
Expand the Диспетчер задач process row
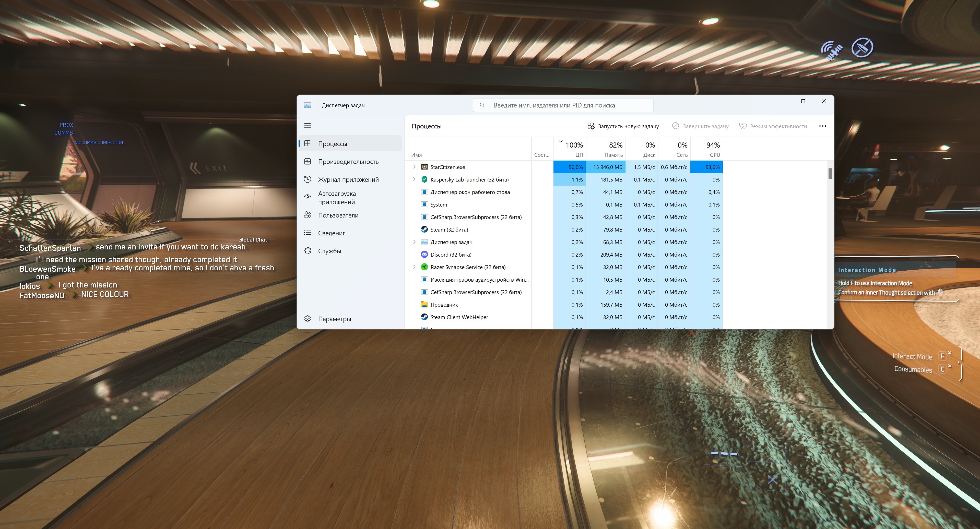414,242
